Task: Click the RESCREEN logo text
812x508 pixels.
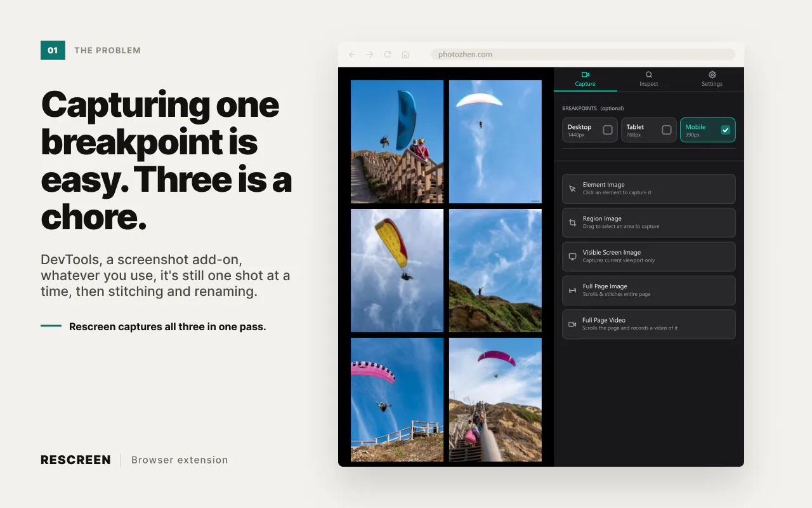Action: (x=75, y=460)
